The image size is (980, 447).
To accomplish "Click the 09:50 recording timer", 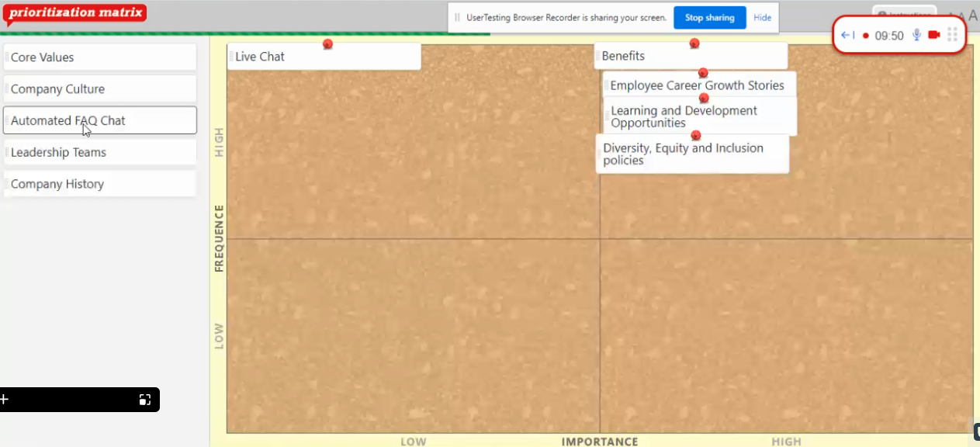I will click(889, 36).
